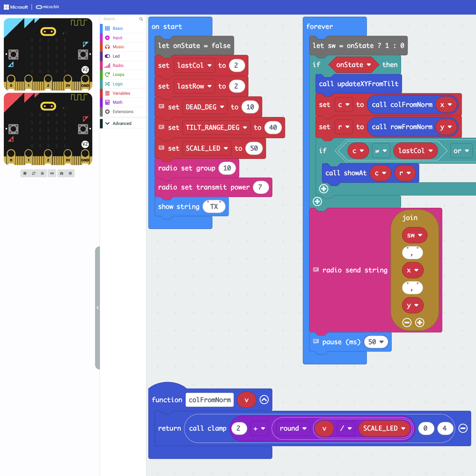The height and width of the screenshot is (476, 476).
Task: Add another value to join block
Action: (x=419, y=323)
